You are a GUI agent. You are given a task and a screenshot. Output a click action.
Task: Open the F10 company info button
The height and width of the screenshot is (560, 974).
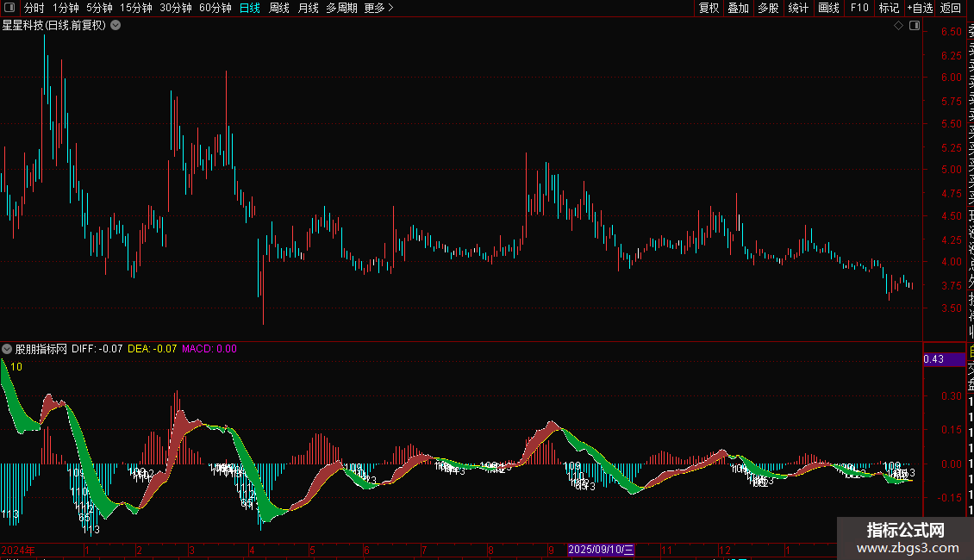click(859, 8)
